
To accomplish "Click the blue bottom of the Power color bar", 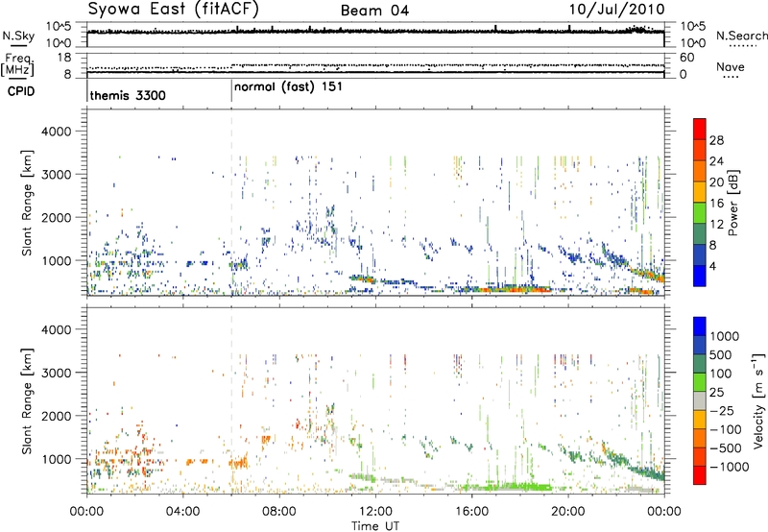I will [x=700, y=276].
